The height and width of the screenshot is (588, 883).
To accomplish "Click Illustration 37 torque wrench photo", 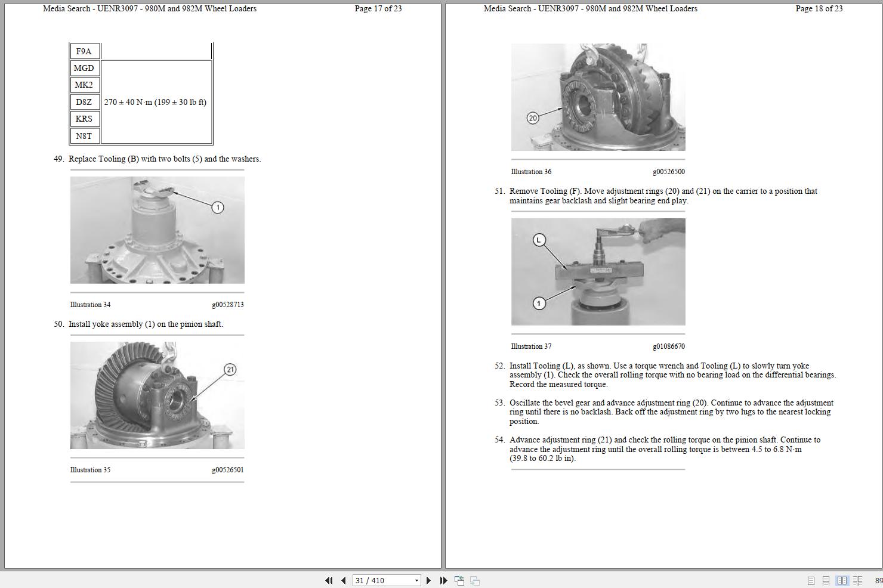I will (598, 271).
